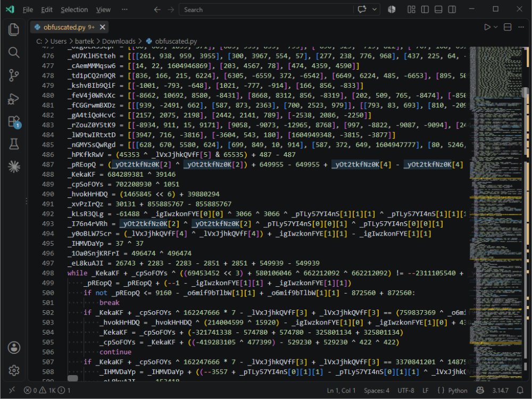
Task: Open the errors and warnings status indicator
Action: pos(47,390)
